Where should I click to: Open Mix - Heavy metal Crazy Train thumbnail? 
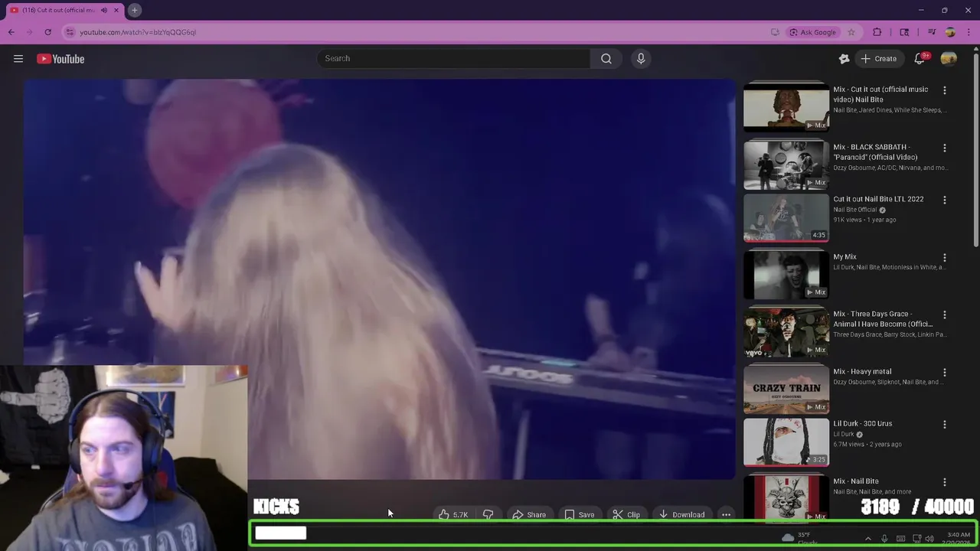[x=786, y=390]
